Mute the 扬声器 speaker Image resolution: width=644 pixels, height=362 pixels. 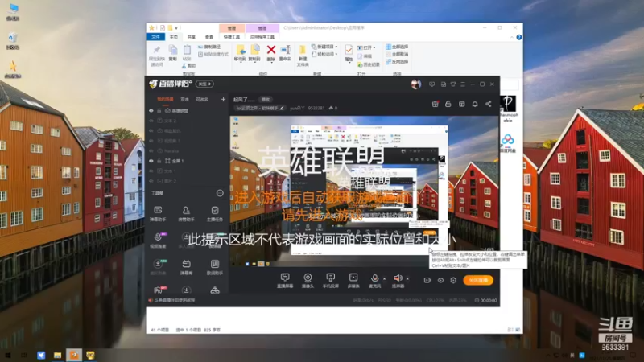tap(398, 281)
